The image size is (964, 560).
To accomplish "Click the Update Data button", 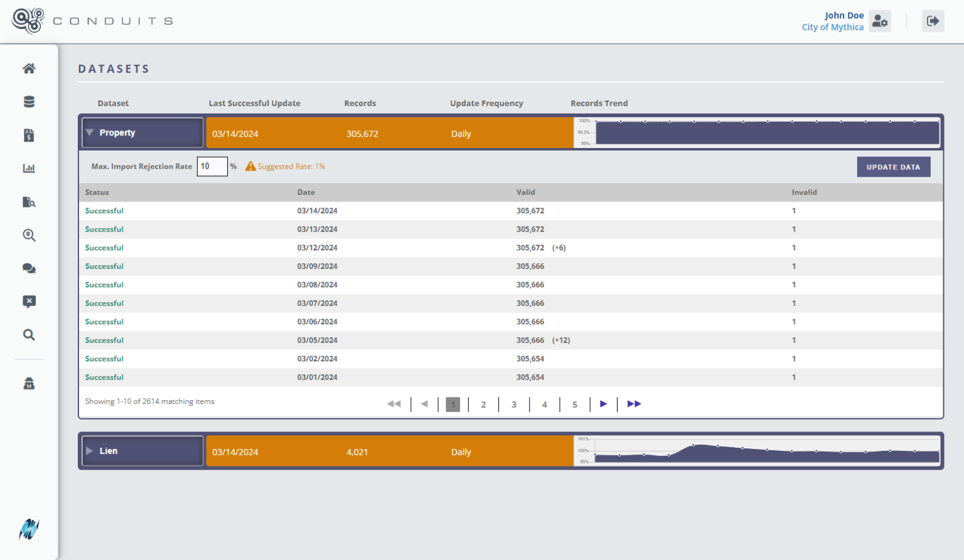I will pos(893,167).
